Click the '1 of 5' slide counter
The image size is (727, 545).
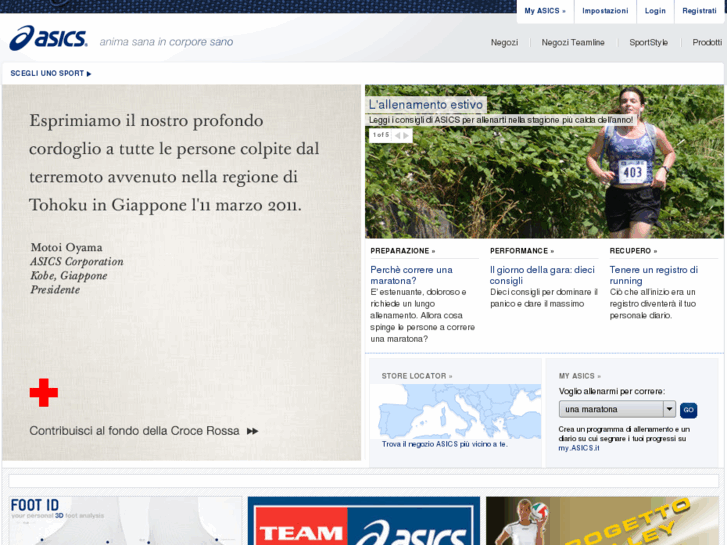(x=381, y=135)
